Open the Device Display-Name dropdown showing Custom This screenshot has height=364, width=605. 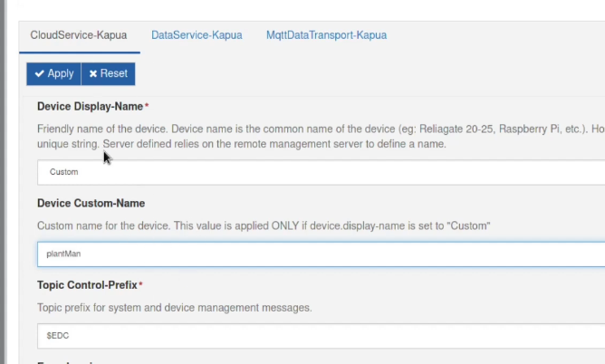[x=321, y=172]
